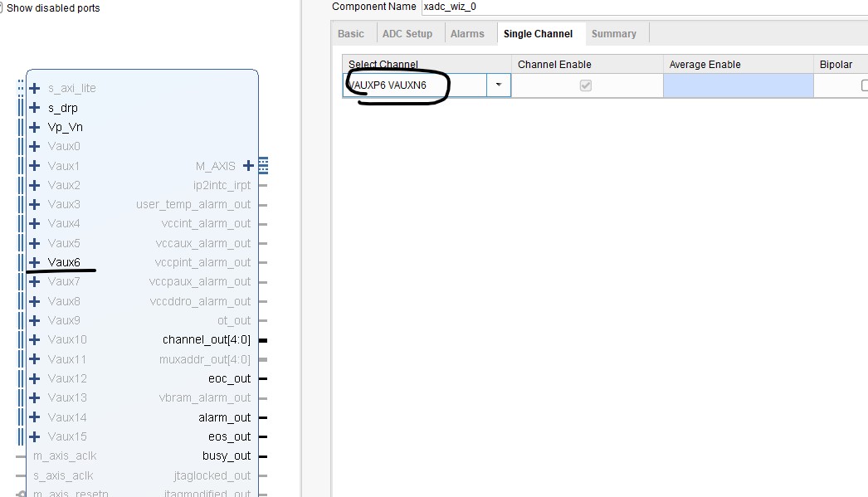Viewport: 868px width, 497px height.
Task: Click the plus icon beside Vaux6
Action: (34, 262)
